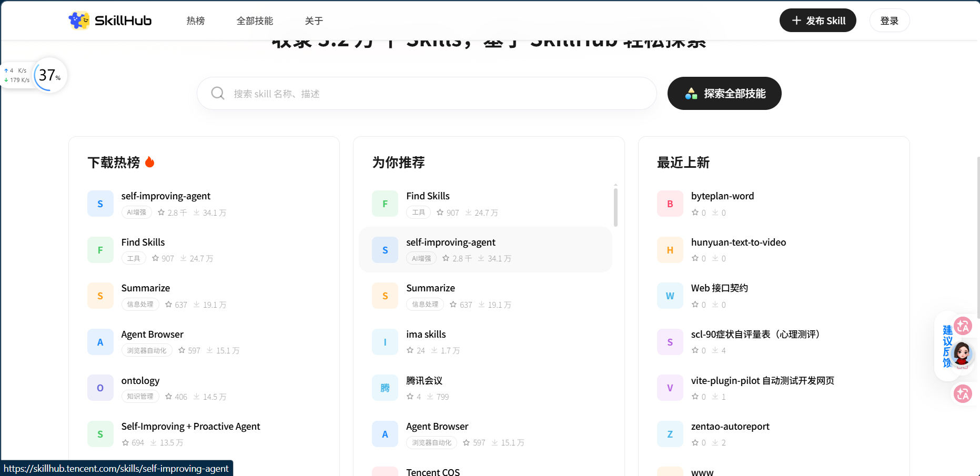
Task: Click the 登录 button
Action: [x=889, y=20]
